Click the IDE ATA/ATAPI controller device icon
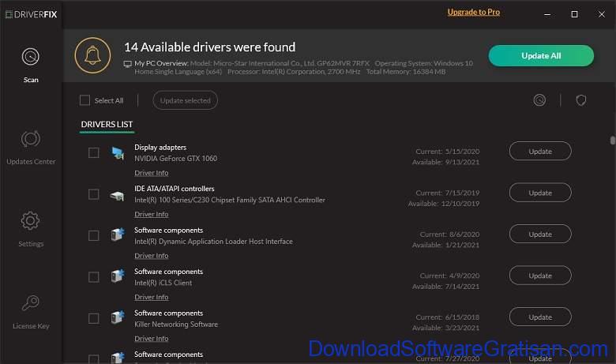The height and width of the screenshot is (364, 616). pyautogui.click(x=117, y=195)
